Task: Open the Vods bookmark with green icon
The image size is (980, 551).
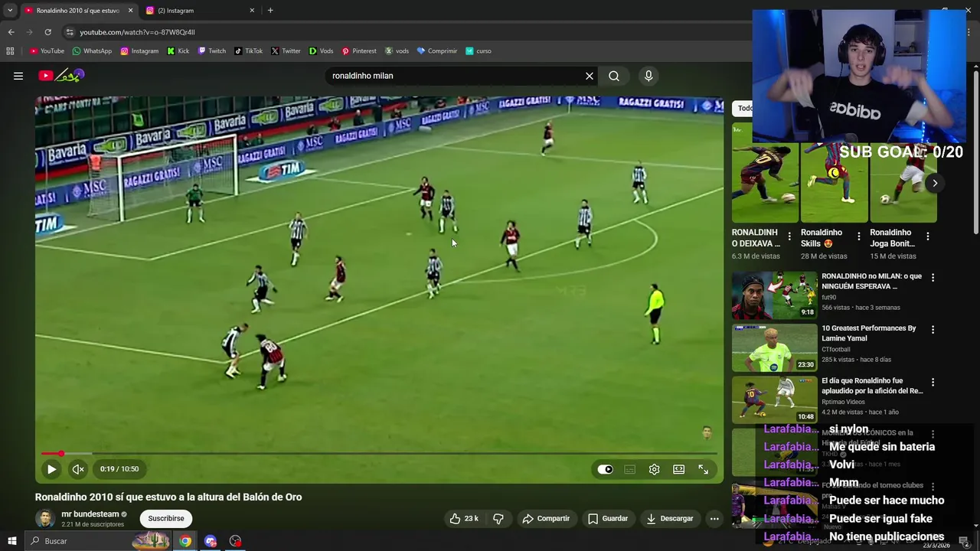Action: coord(321,51)
